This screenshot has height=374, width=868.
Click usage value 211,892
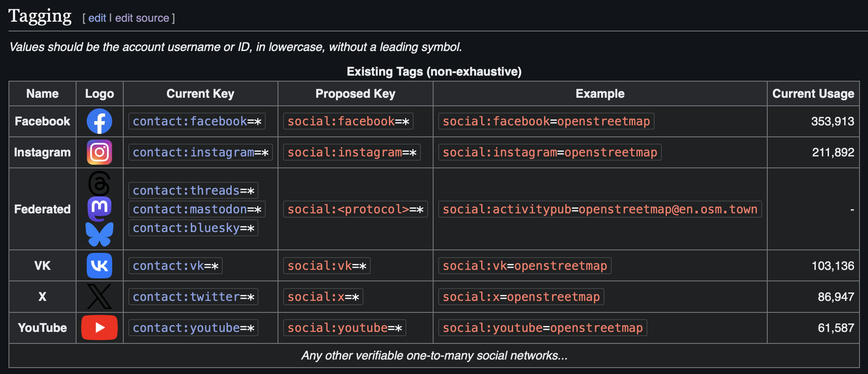coord(833,152)
